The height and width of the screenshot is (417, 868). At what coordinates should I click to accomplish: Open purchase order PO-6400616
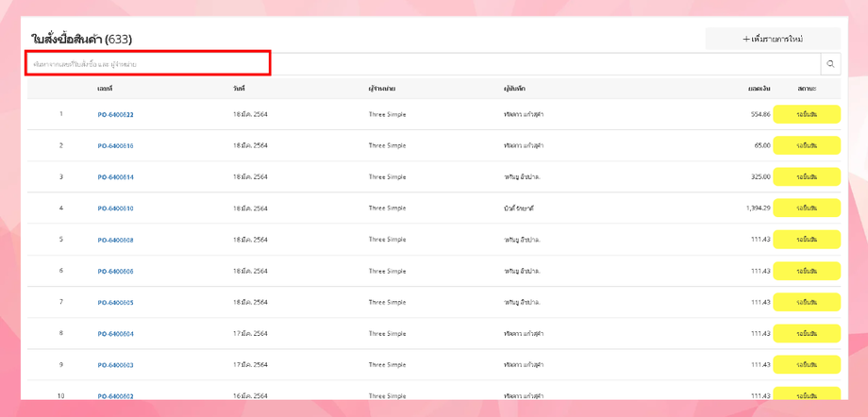pyautogui.click(x=115, y=145)
